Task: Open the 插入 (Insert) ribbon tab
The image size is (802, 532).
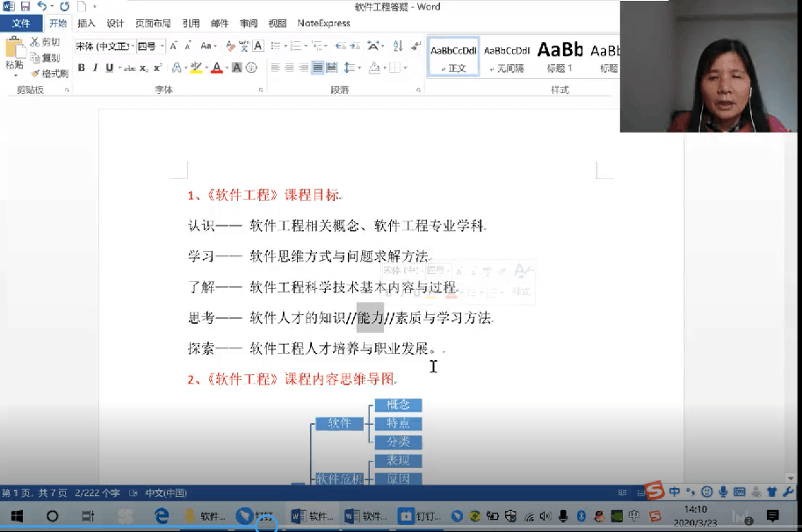Action: tap(86, 24)
